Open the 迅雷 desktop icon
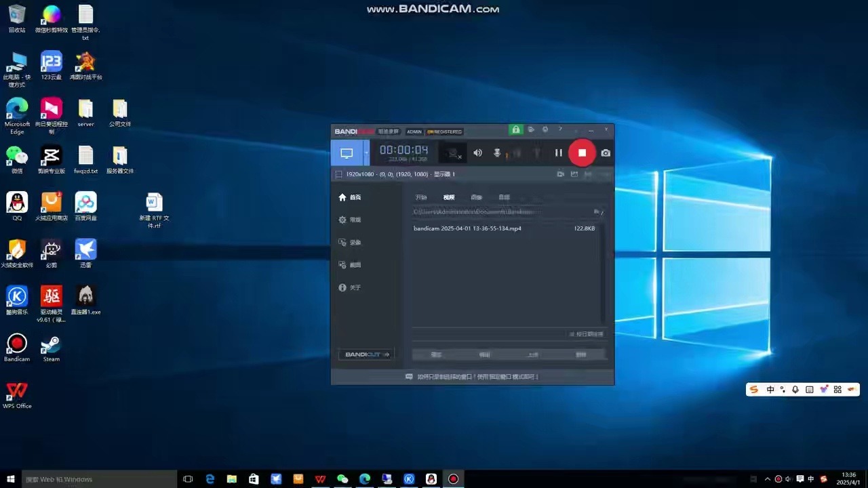 pos(85,253)
